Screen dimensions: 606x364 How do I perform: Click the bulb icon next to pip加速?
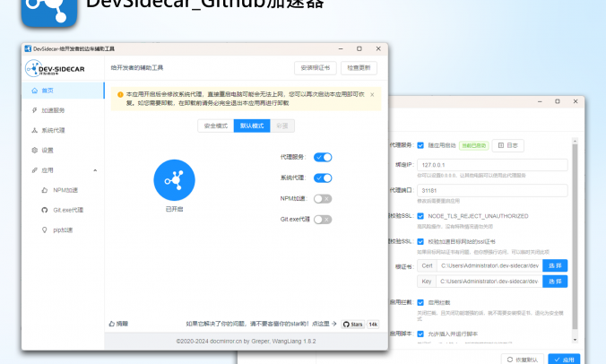click(45, 230)
